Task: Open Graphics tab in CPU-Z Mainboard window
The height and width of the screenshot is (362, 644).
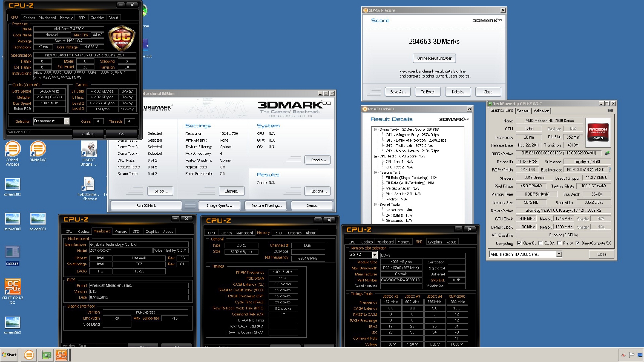Action: coord(152,232)
